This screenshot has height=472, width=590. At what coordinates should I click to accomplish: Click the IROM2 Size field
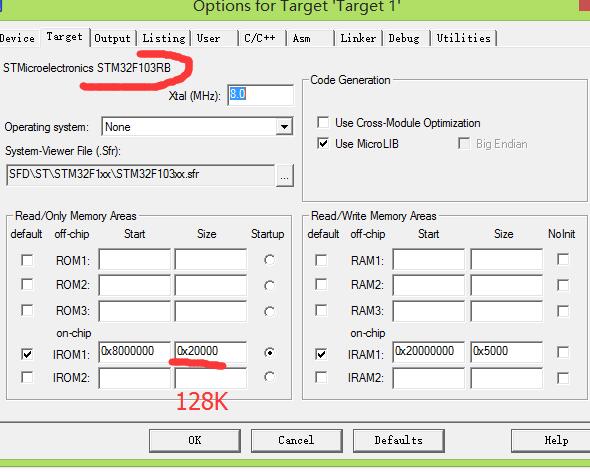pos(211,378)
